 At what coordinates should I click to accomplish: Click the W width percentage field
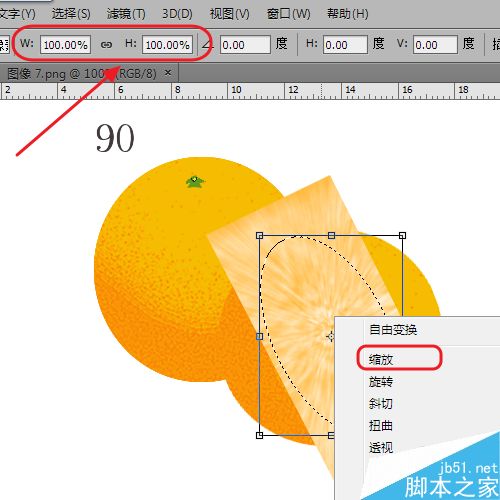coord(65,45)
